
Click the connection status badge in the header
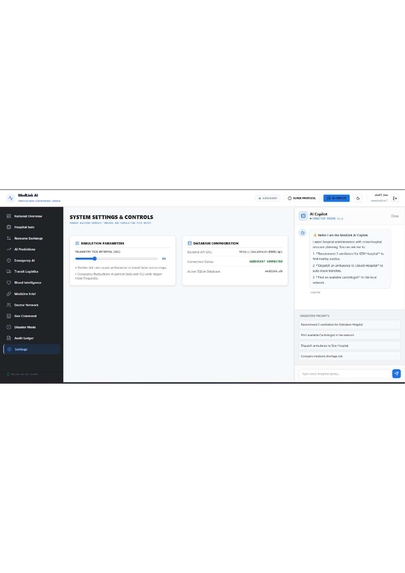pos(268,198)
